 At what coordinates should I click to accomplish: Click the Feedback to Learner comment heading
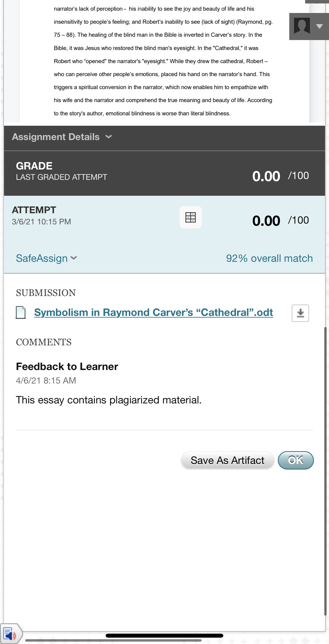[x=67, y=367]
